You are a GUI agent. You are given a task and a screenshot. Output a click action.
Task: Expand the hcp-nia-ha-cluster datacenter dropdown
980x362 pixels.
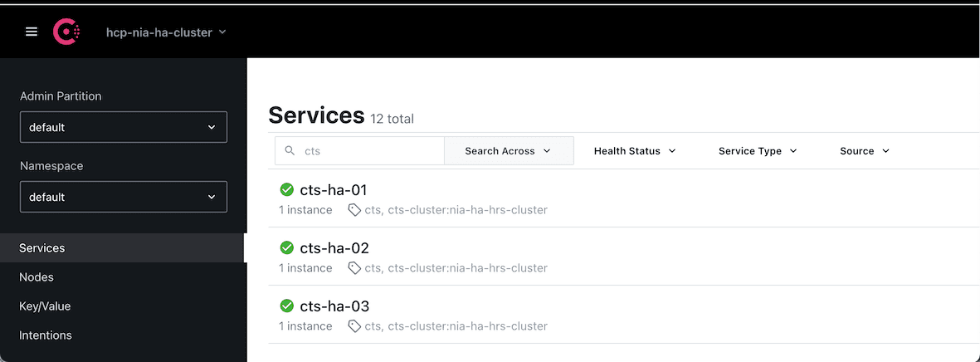click(x=166, y=32)
